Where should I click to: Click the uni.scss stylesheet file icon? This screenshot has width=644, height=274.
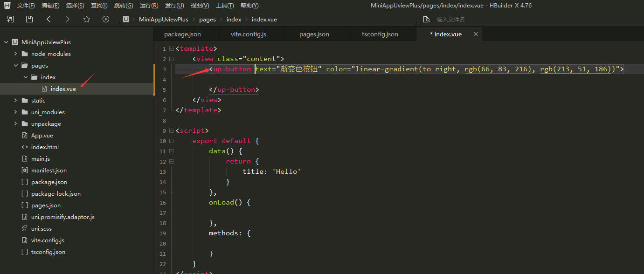tap(25, 228)
